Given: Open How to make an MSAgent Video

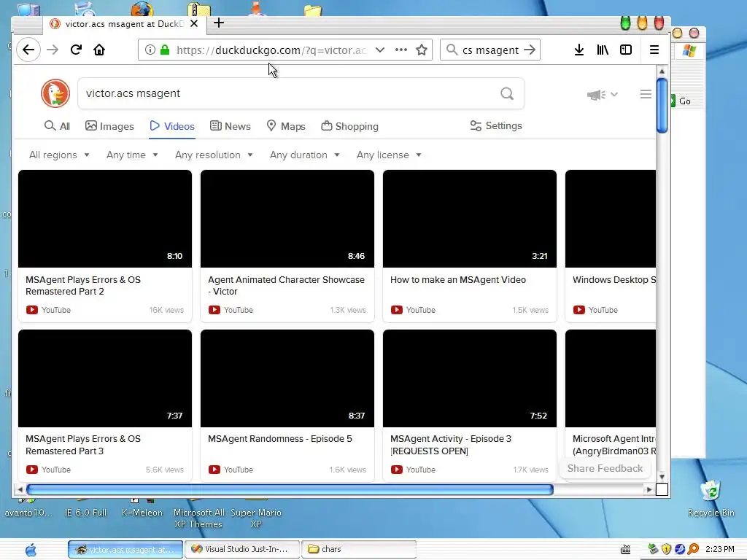Looking at the screenshot, I should (x=458, y=280).
